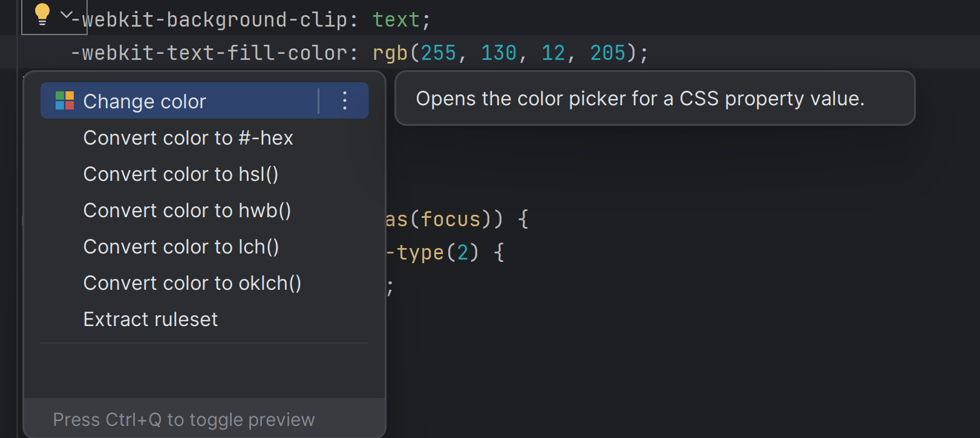Choose Convert color to #-hex
This screenshot has height=438, width=980.
(x=188, y=138)
